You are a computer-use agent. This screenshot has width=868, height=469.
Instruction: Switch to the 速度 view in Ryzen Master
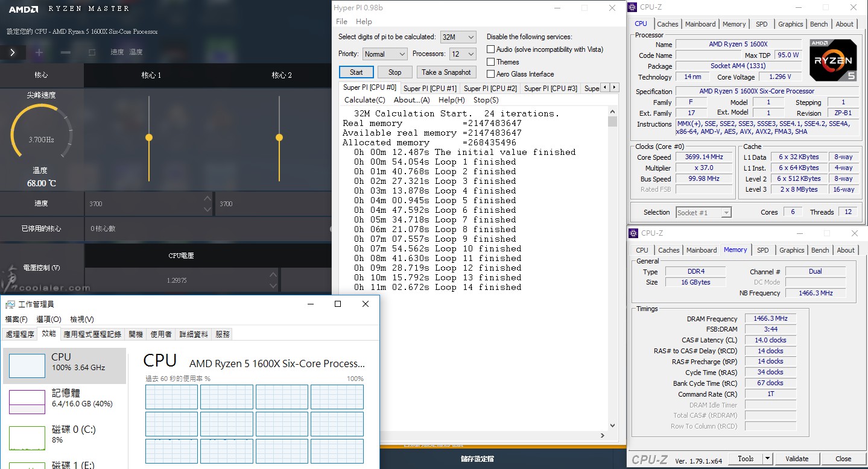pos(117,52)
